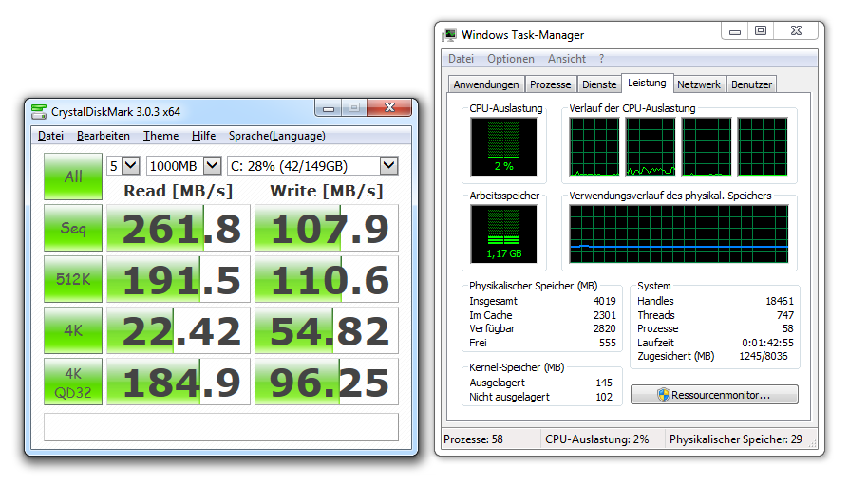This screenshot has height=504, width=849.
Task: Open Datei menu in CrystalDiskMark
Action: tap(50, 136)
